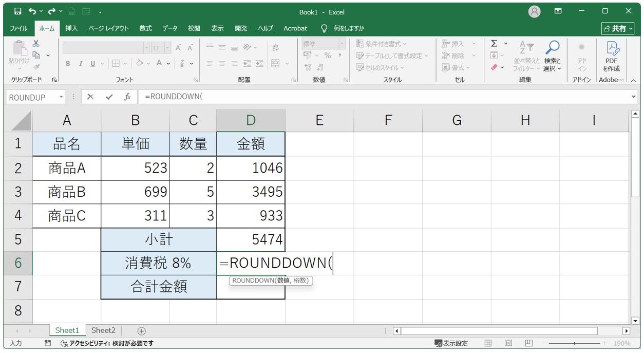Select the Sheet2 tab

point(103,330)
